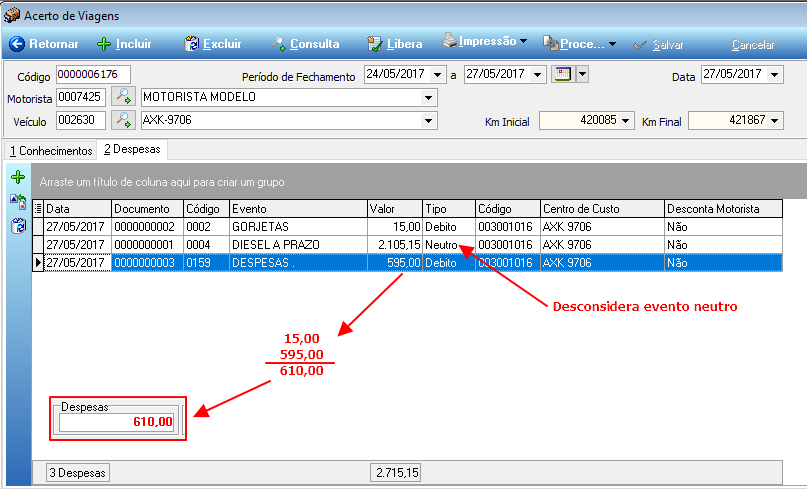807x489 pixels.
Task: Click document cell 0000000002
Action: 148,226
